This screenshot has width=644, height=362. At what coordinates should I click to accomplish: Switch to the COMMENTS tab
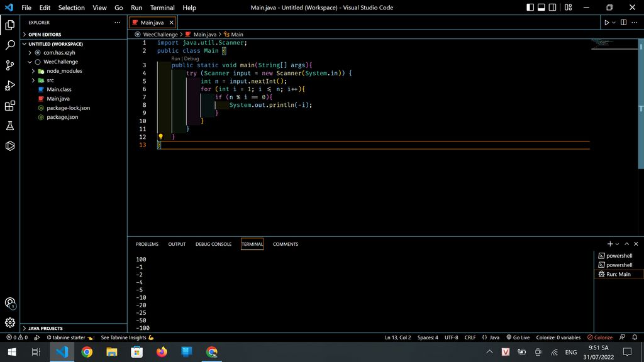(286, 244)
